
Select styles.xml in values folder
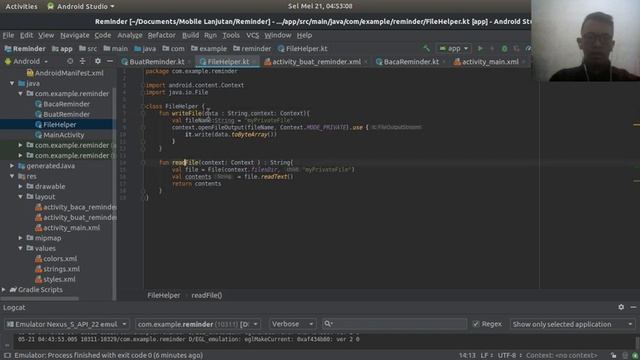55,279
